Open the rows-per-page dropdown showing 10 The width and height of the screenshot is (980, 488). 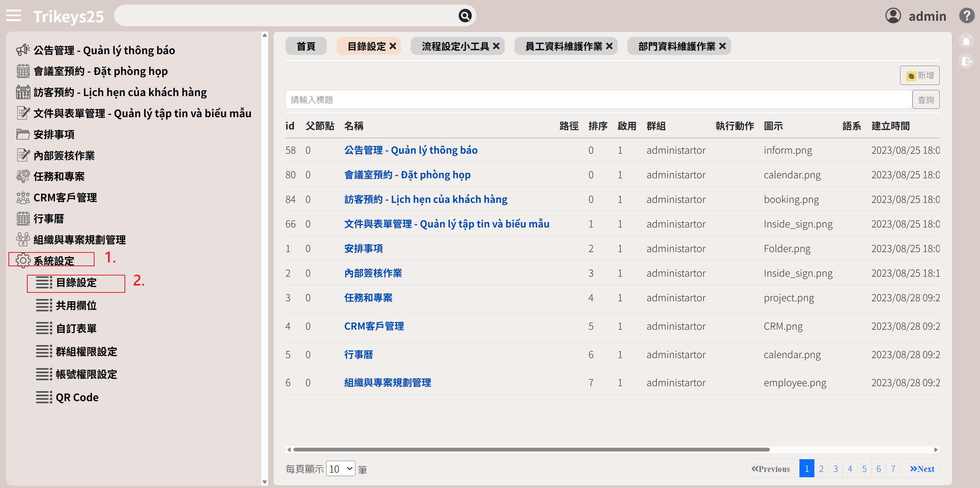click(340, 469)
